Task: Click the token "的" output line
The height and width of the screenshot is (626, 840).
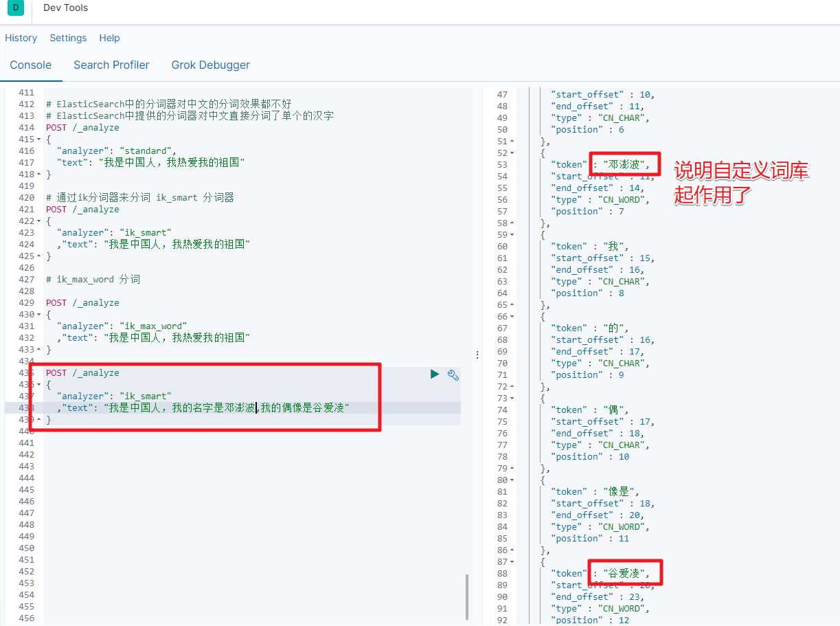Action: click(590, 328)
